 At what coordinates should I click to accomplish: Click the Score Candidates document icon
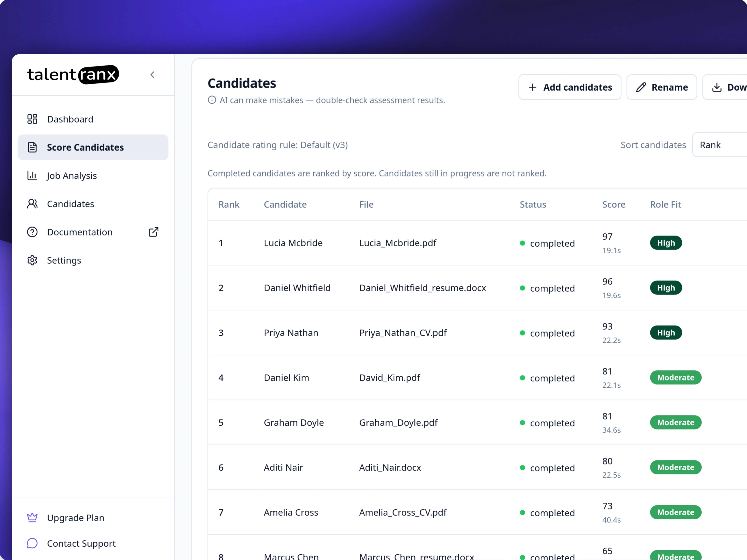(x=32, y=147)
